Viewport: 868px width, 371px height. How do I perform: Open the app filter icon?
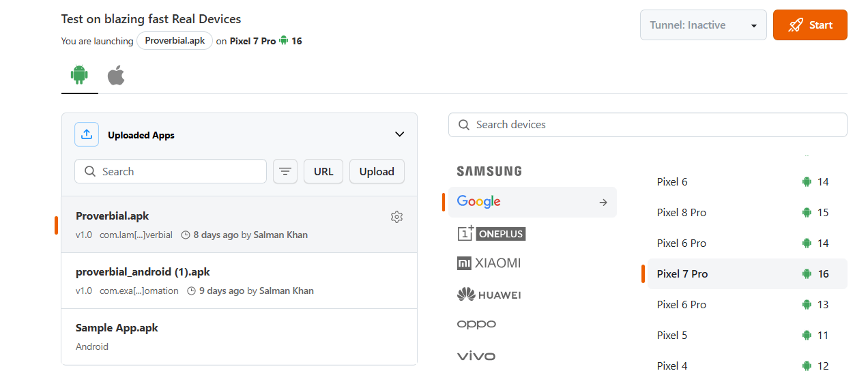click(x=285, y=172)
